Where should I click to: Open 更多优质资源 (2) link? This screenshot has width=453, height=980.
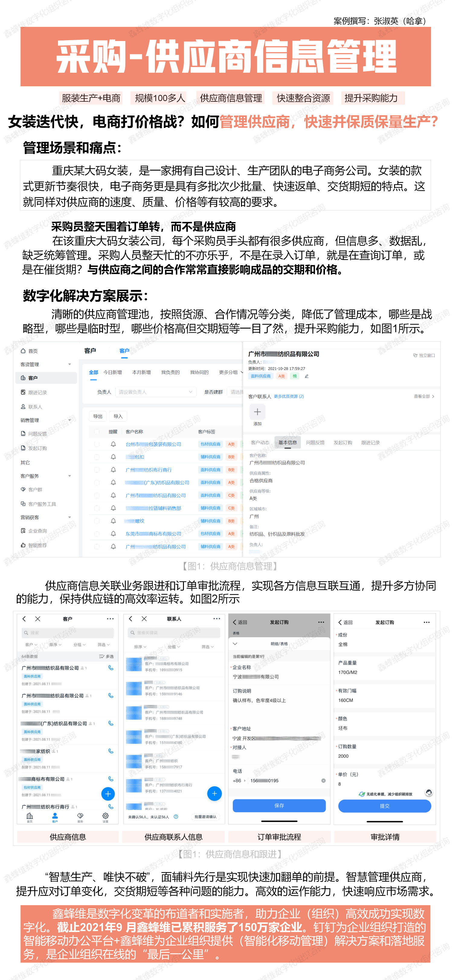(289, 396)
